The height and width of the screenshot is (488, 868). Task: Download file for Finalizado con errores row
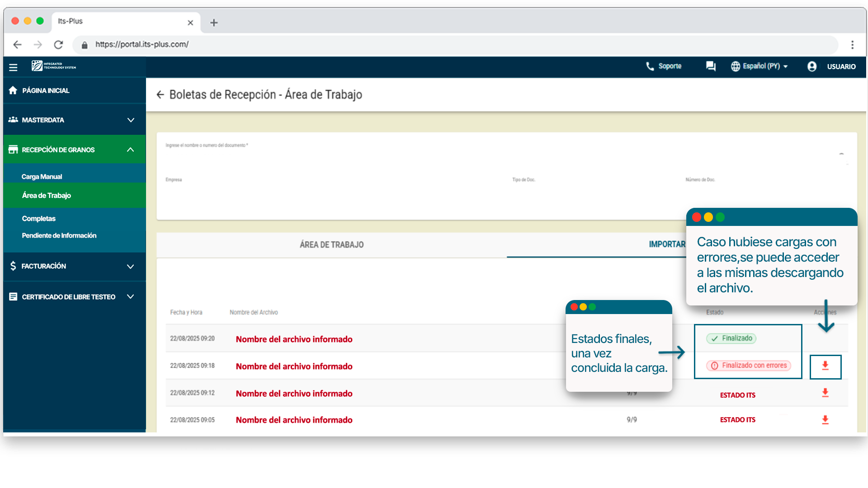pyautogui.click(x=825, y=366)
